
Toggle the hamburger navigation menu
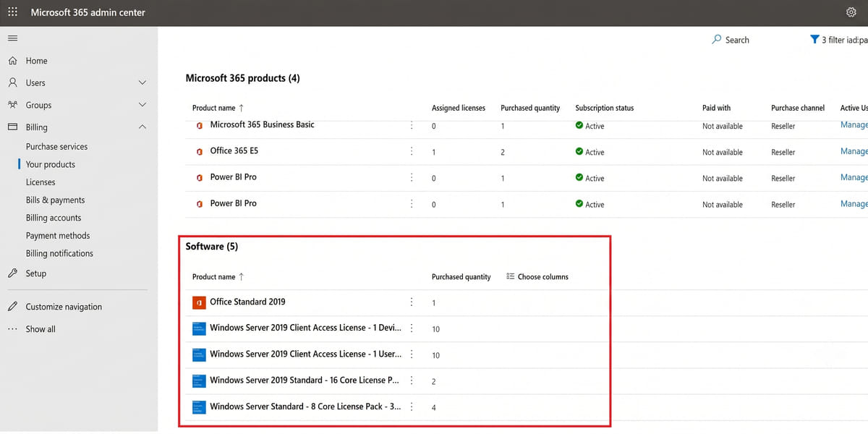(x=12, y=38)
